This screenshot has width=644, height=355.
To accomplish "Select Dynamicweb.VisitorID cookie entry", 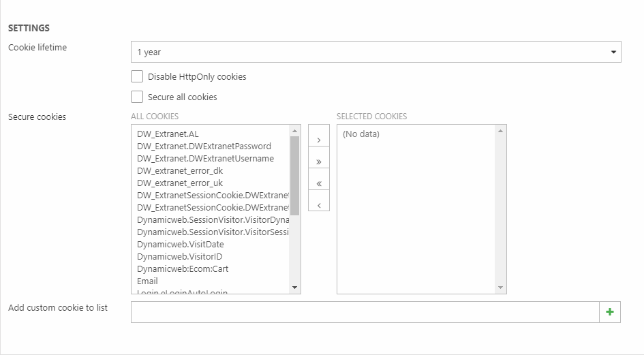I will tap(179, 257).
